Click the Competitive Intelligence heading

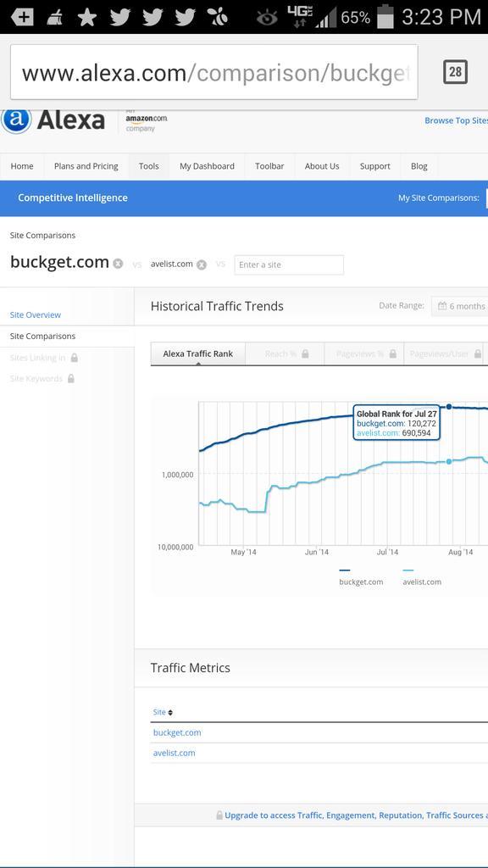coord(73,198)
